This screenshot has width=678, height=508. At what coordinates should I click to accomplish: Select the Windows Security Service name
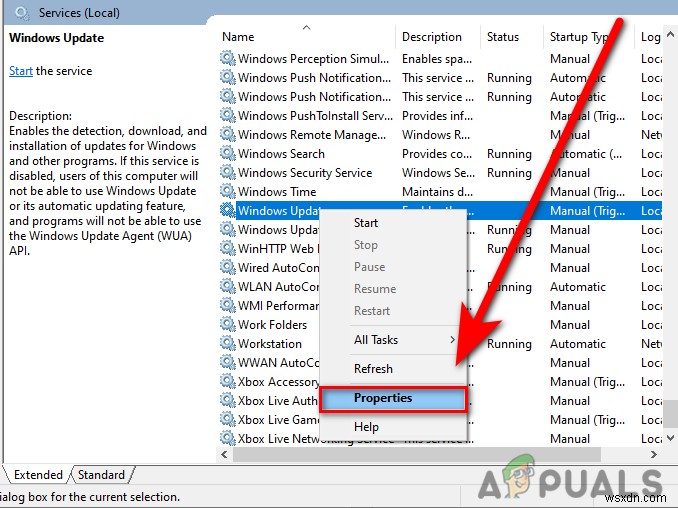[x=305, y=173]
